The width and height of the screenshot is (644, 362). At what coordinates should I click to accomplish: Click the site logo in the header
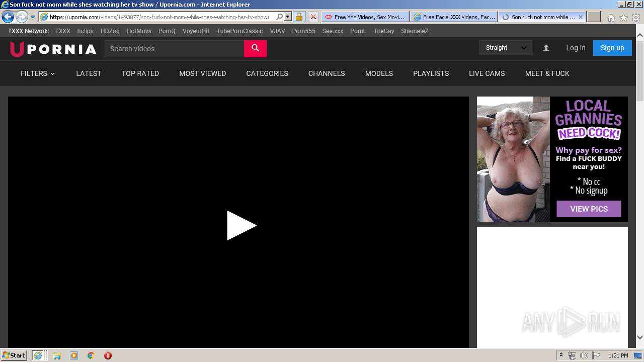coord(53,49)
